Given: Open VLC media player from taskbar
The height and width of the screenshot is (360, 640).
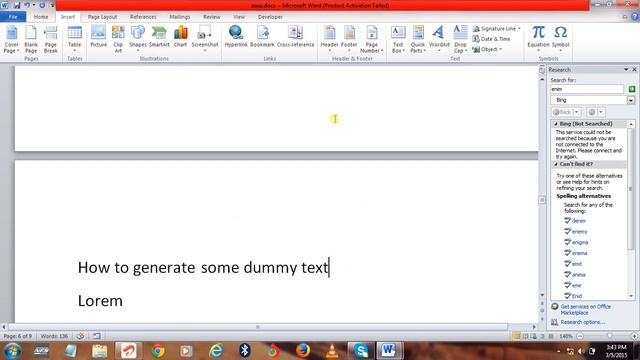Looking at the screenshot, I should [x=332, y=351].
